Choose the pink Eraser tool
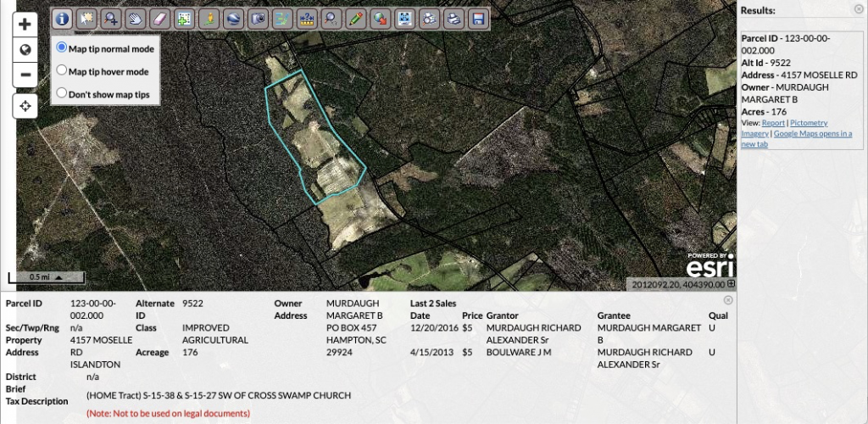868x424 pixels. tap(159, 18)
